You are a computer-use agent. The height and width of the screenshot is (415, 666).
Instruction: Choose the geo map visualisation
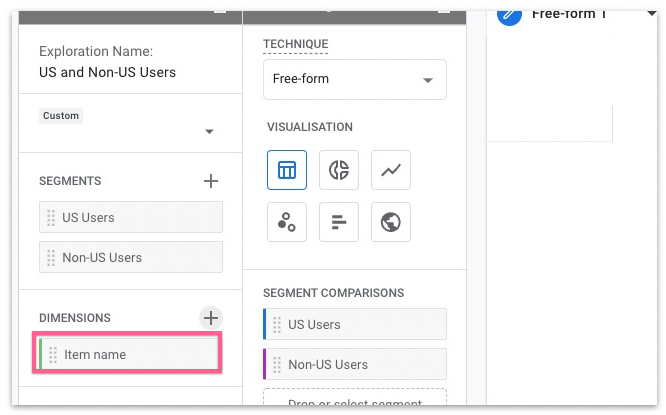tap(390, 222)
